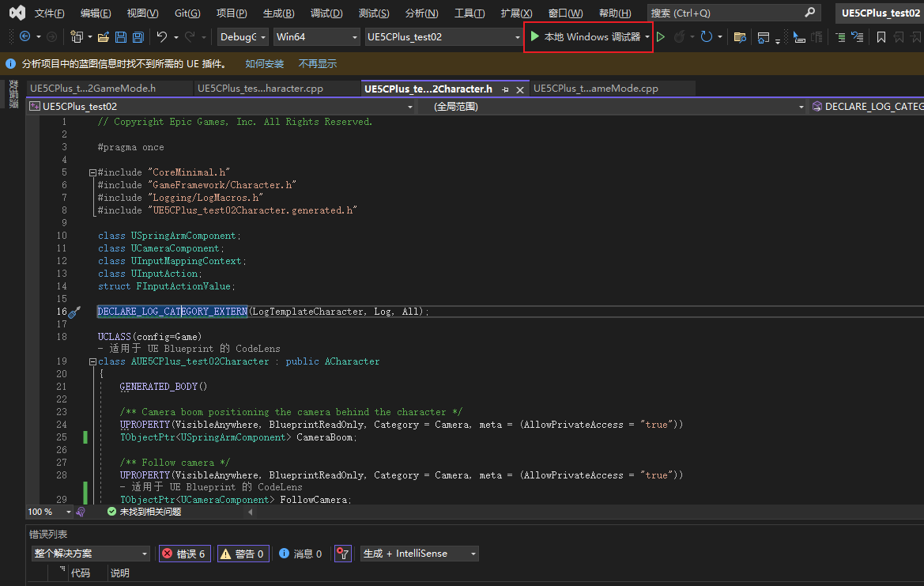
Task: Click the window layout icon with home symbol
Action: [763, 38]
